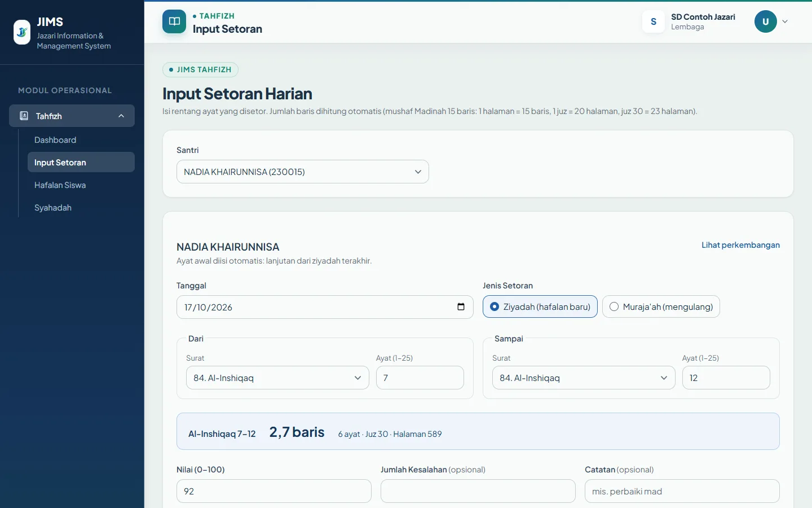Click the Jumlah Kesalahan field

click(x=478, y=491)
